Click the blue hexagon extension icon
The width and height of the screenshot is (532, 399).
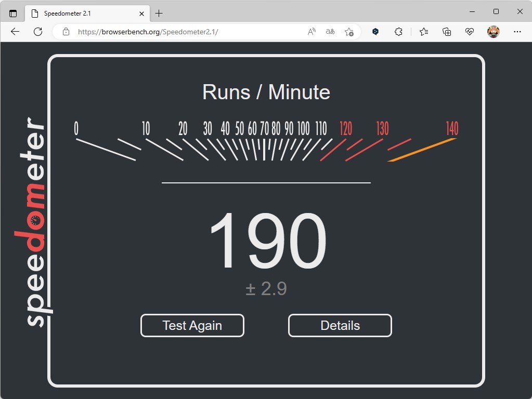coord(375,32)
